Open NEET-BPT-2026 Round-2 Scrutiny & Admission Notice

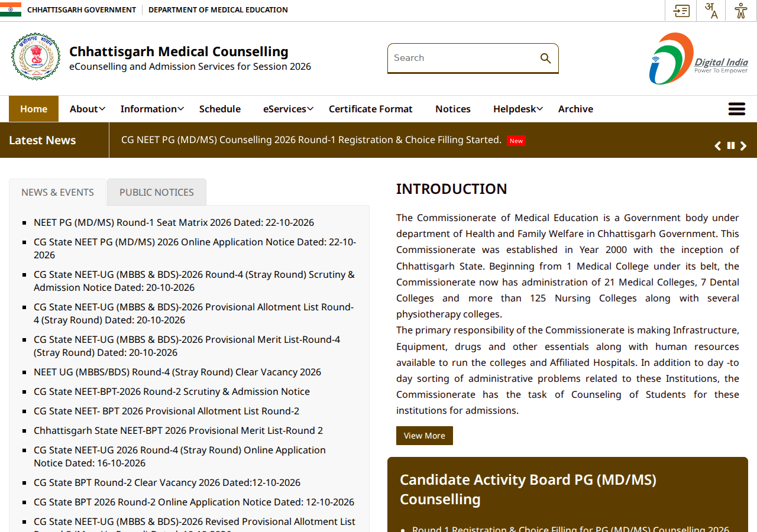[x=172, y=391]
